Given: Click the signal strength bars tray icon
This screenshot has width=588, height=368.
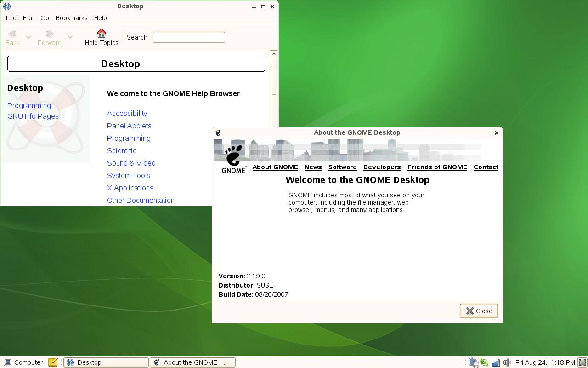Looking at the screenshot, I should pyautogui.click(x=496, y=363).
